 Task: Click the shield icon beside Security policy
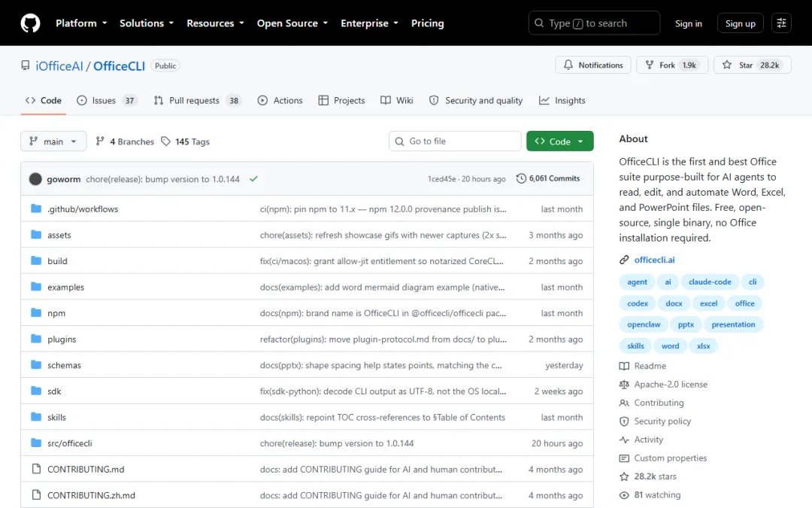pyautogui.click(x=624, y=421)
